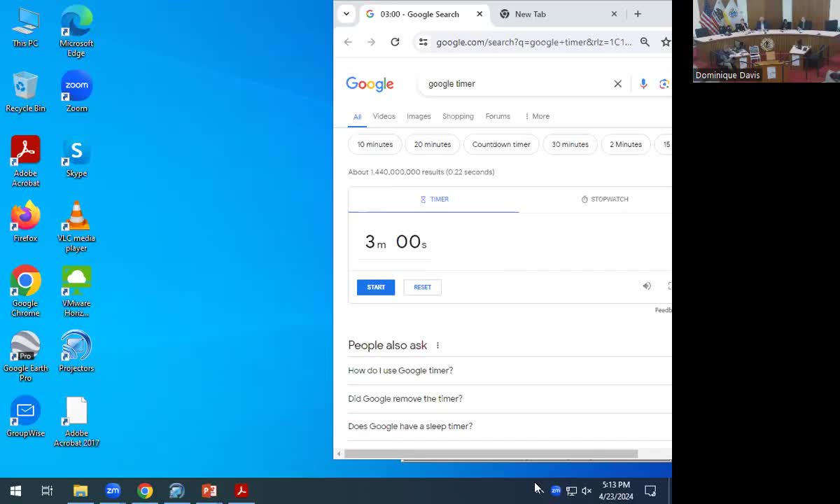
Task: Open This PC desktop icon
Action: [x=25, y=28]
